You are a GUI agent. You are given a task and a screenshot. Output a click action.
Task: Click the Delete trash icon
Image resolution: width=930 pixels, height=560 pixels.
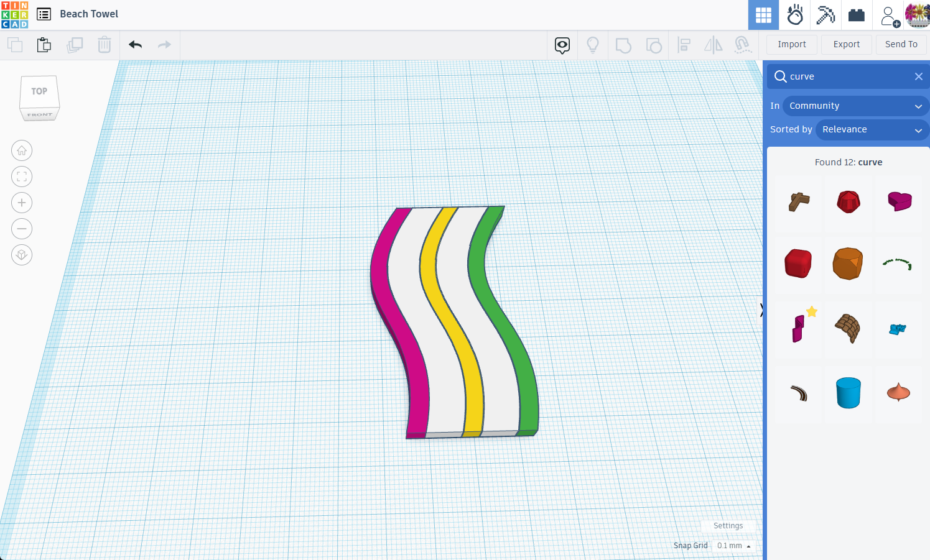click(x=105, y=45)
